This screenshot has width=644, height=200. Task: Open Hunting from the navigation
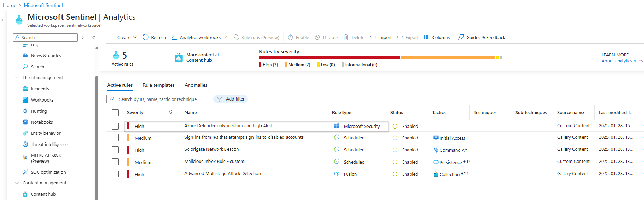pyautogui.click(x=39, y=111)
